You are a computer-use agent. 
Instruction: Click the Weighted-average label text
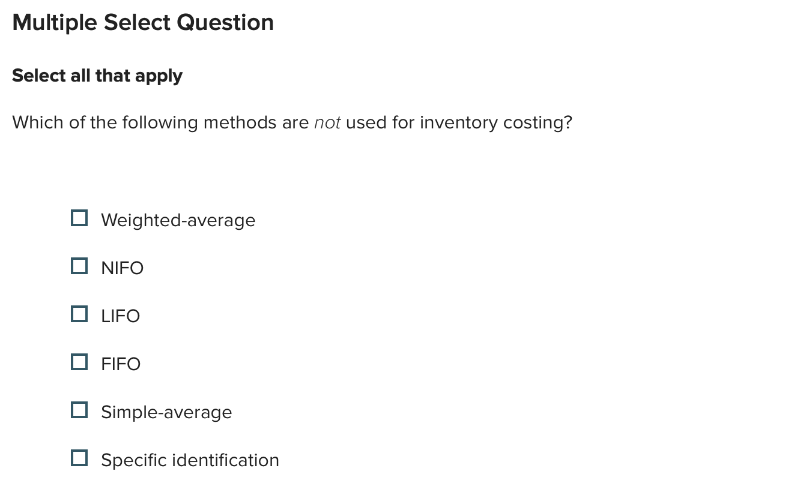178,220
